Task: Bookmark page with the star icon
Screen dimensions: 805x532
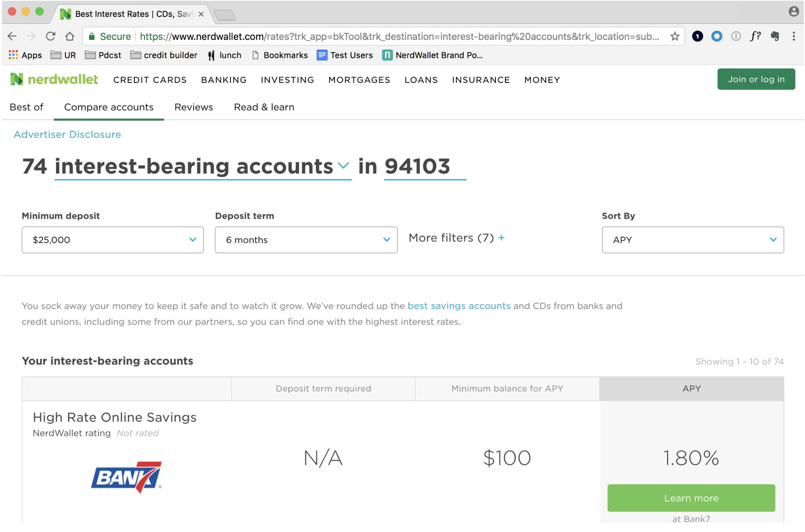Action: (x=674, y=36)
